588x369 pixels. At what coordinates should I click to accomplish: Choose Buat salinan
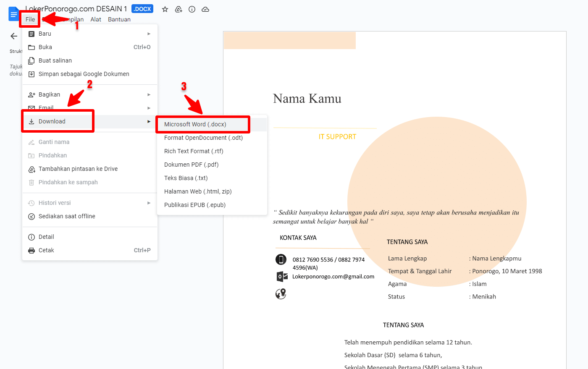tap(90, 60)
